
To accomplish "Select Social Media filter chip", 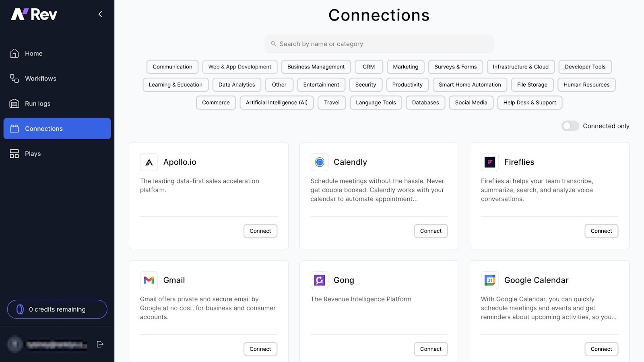I will 471,103.
